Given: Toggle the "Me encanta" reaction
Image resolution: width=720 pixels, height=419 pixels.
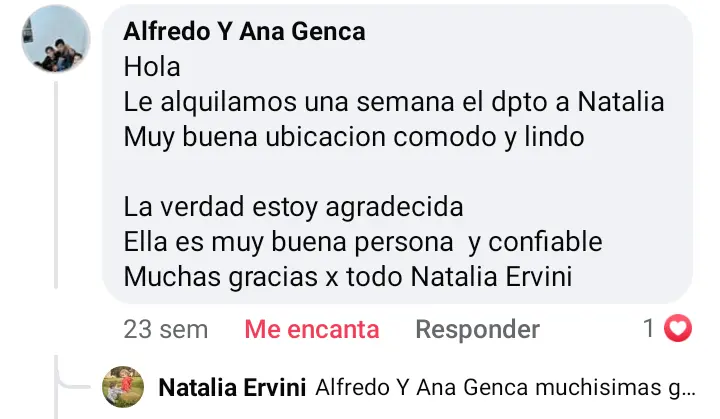Looking at the screenshot, I should point(312,329).
